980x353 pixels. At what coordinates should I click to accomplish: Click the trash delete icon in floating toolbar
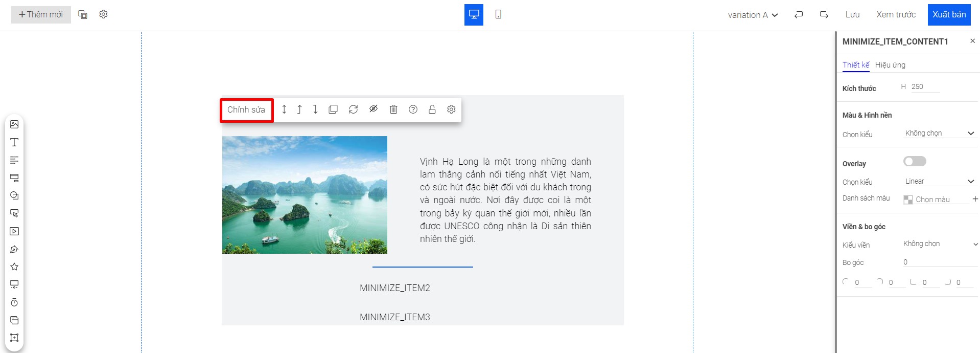[393, 109]
